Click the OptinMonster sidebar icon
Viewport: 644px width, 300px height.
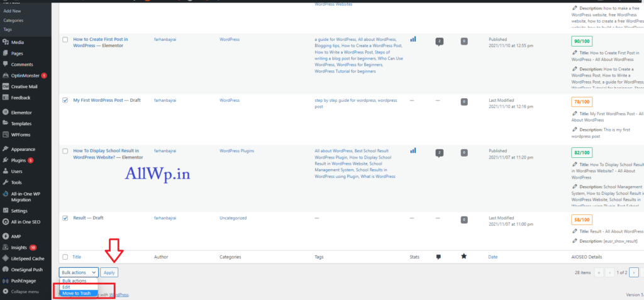[5, 75]
